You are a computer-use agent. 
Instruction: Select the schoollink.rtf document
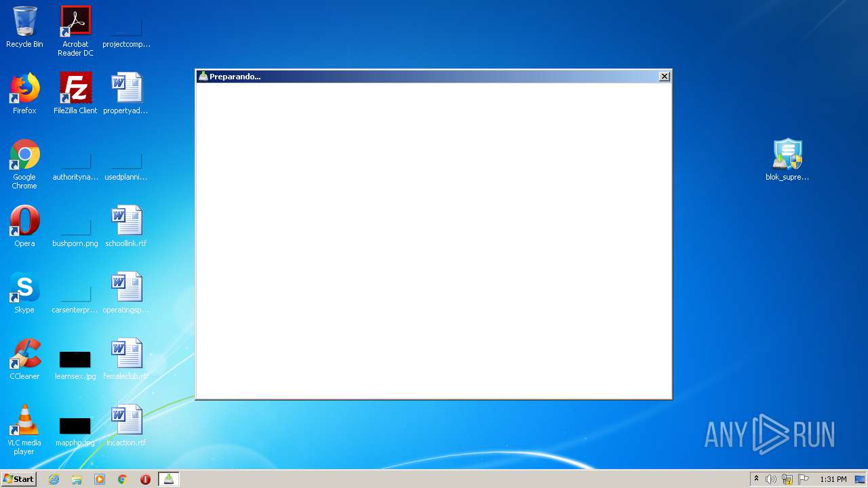coord(126,227)
